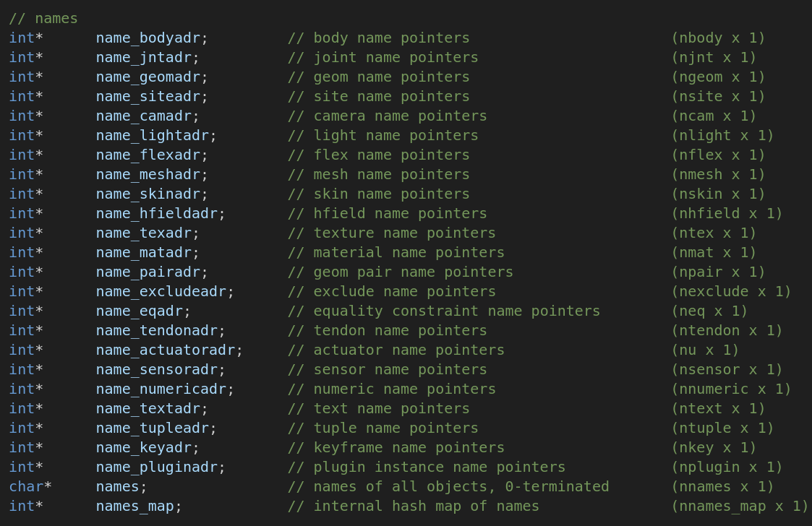Viewport: 812px width, 526px height.
Task: Click the names_map variable
Action: coord(135,506)
